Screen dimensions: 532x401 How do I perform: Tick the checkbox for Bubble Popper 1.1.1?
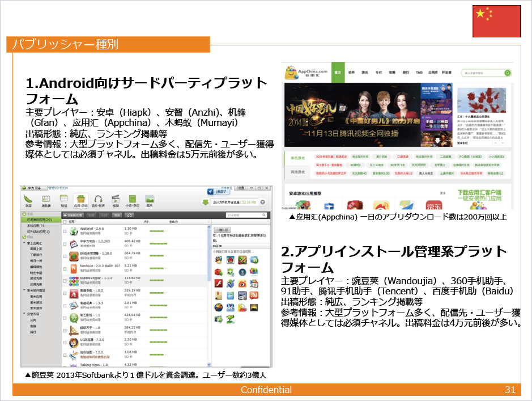(65, 281)
